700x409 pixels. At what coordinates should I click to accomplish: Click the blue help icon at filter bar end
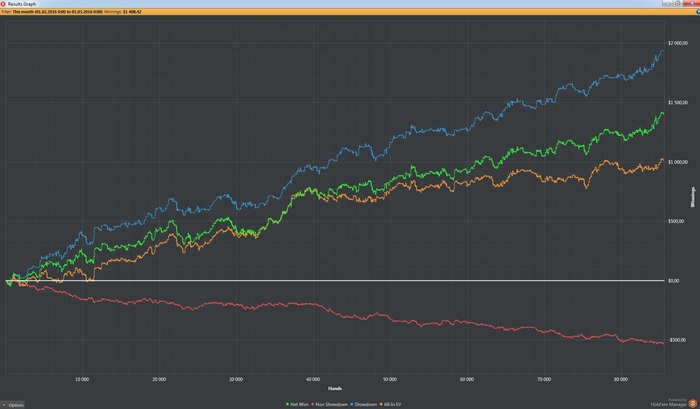(698, 12)
